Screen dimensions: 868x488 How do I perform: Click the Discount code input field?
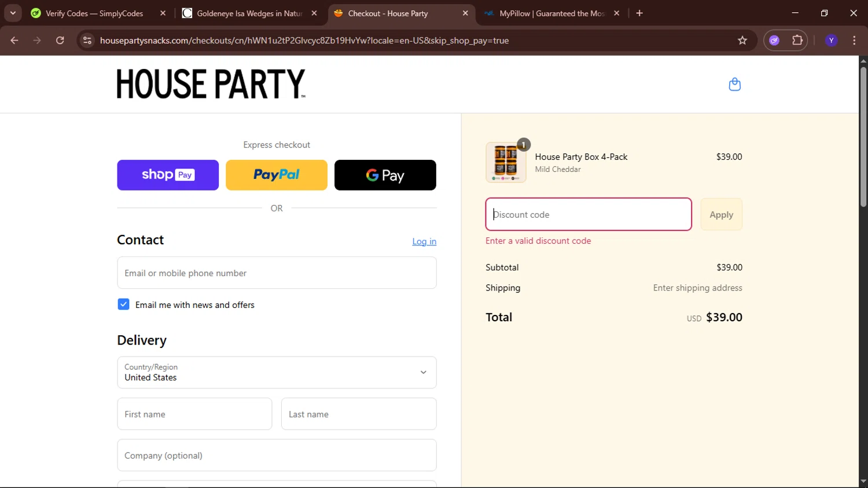[589, 214]
